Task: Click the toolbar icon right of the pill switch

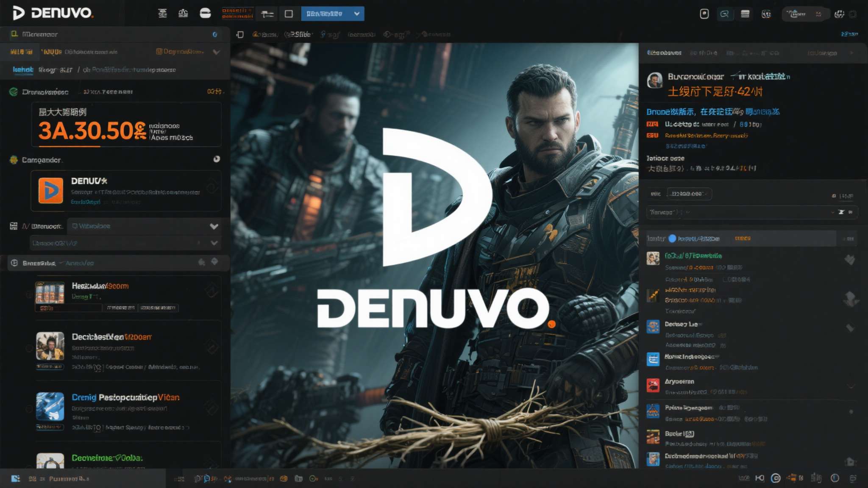Action: (x=839, y=14)
